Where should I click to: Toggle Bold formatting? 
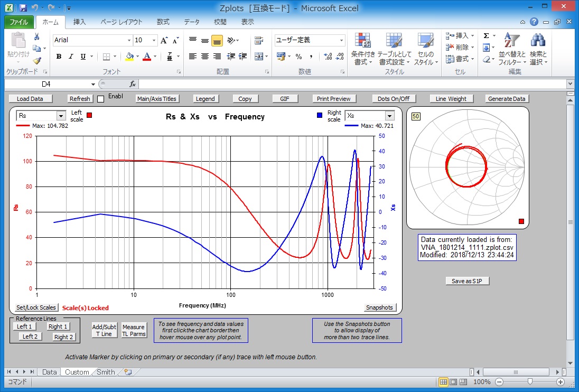[x=59, y=57]
